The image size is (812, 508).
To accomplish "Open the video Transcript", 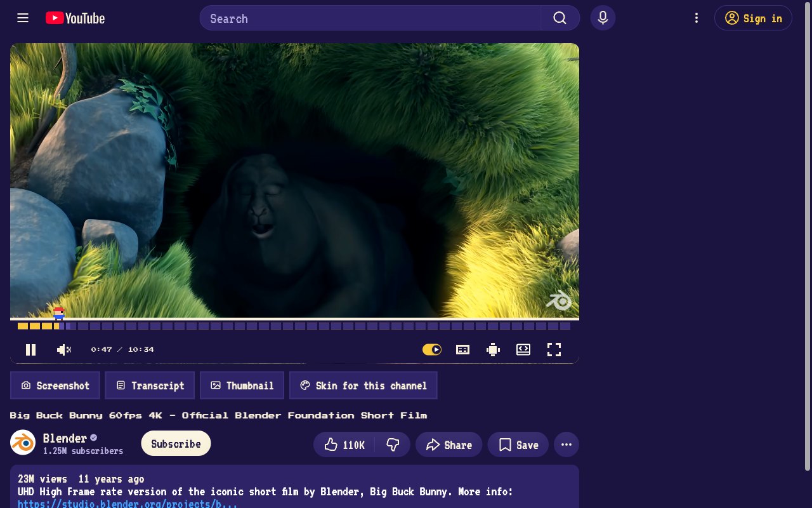I will pos(150,385).
